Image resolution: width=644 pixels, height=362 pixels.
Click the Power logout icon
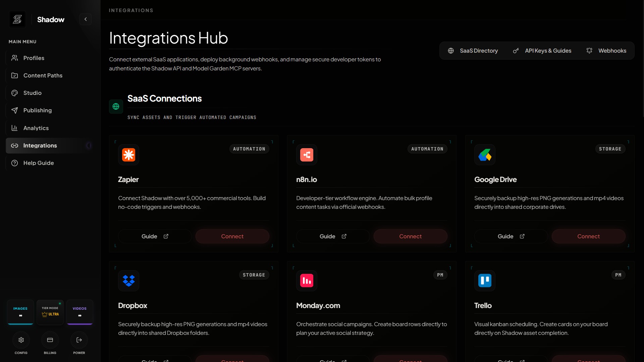pos(79,340)
